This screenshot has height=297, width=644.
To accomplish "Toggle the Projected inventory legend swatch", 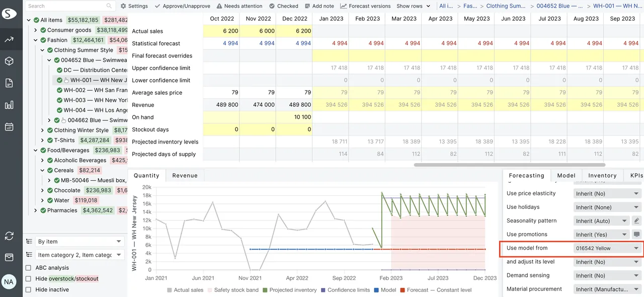I will pyautogui.click(x=264, y=290).
